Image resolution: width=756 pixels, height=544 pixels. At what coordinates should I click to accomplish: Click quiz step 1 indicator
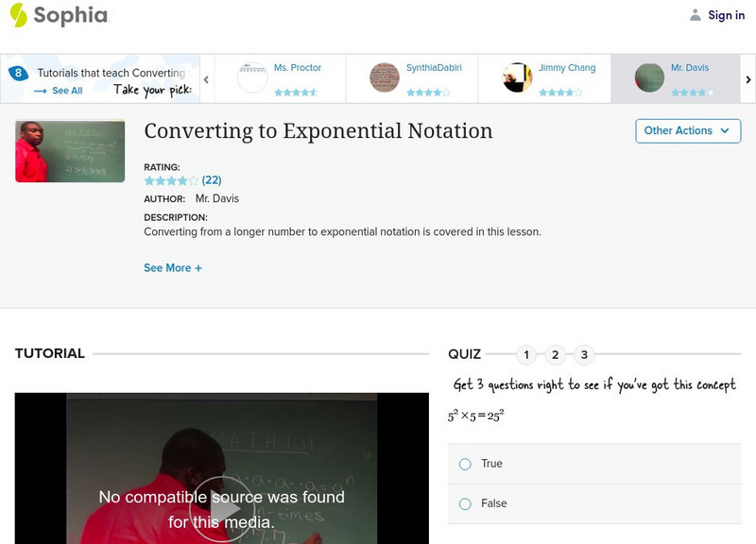527,356
